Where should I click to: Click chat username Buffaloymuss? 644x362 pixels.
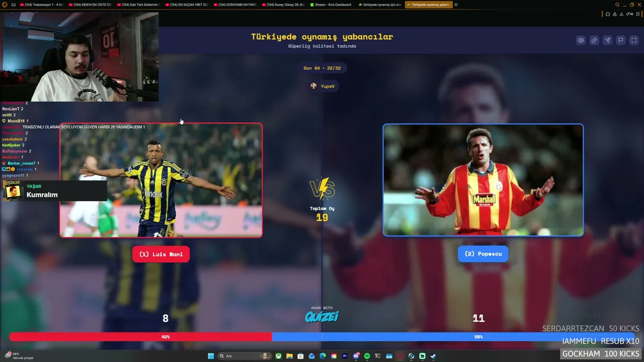(15, 151)
